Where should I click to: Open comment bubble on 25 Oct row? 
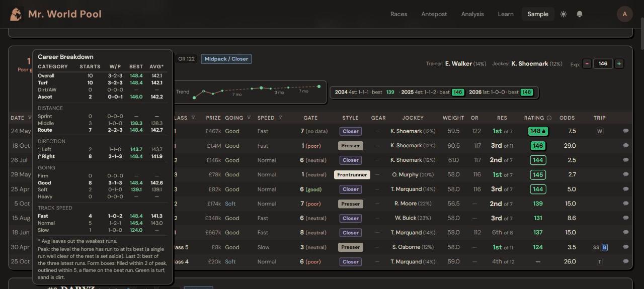tap(626, 261)
